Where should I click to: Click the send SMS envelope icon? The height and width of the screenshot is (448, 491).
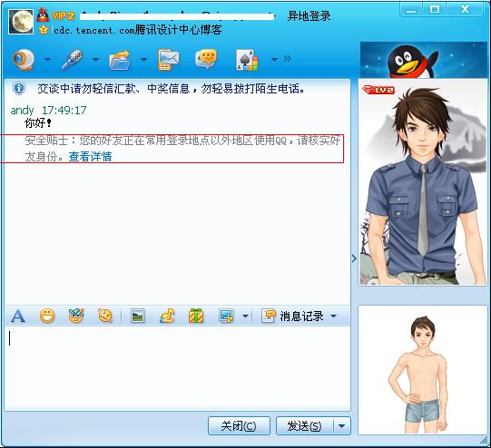tap(169, 60)
